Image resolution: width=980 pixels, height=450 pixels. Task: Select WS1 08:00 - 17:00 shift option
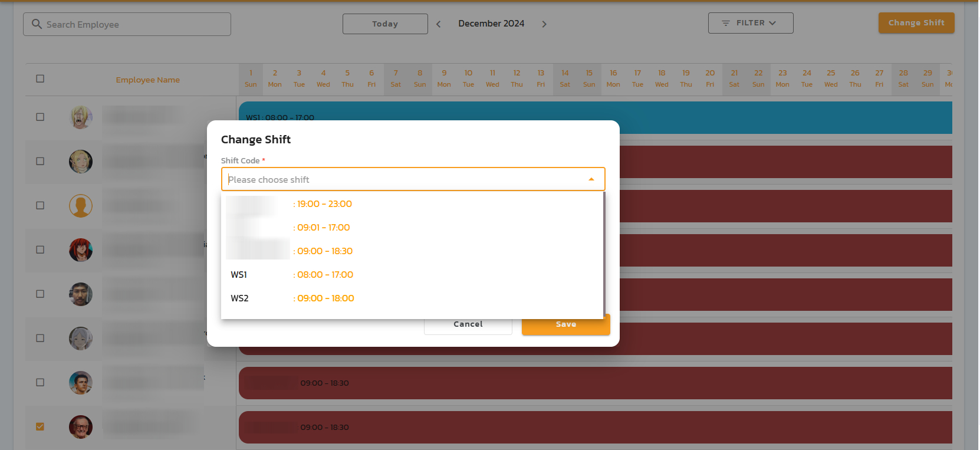[324, 275]
